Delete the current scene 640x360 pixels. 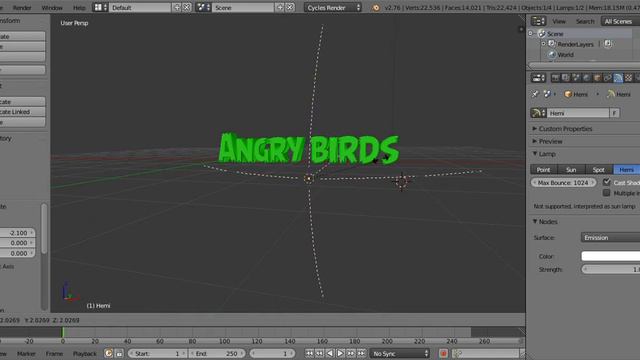[289, 7]
